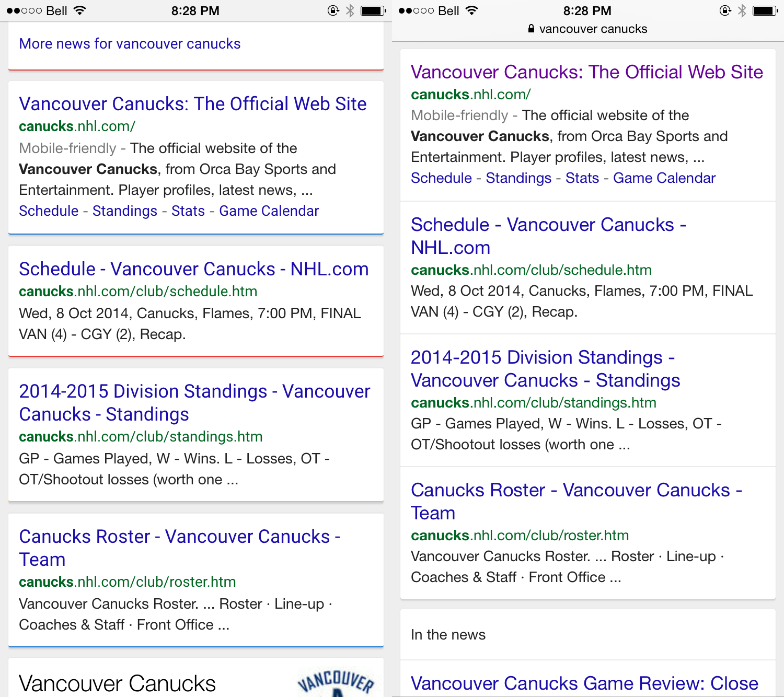Viewport: 784px width, 697px height.
Task: Open the Schedule sitelink in right panel
Action: click(x=441, y=178)
